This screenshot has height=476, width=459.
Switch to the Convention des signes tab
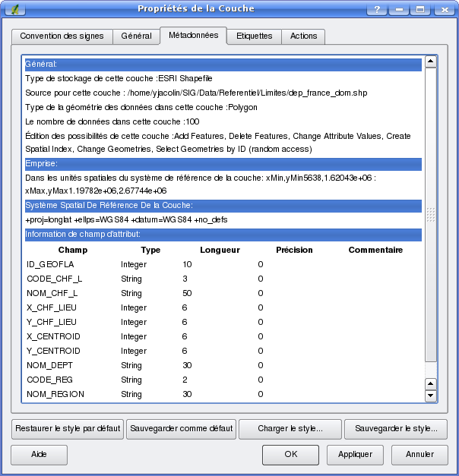tap(62, 36)
